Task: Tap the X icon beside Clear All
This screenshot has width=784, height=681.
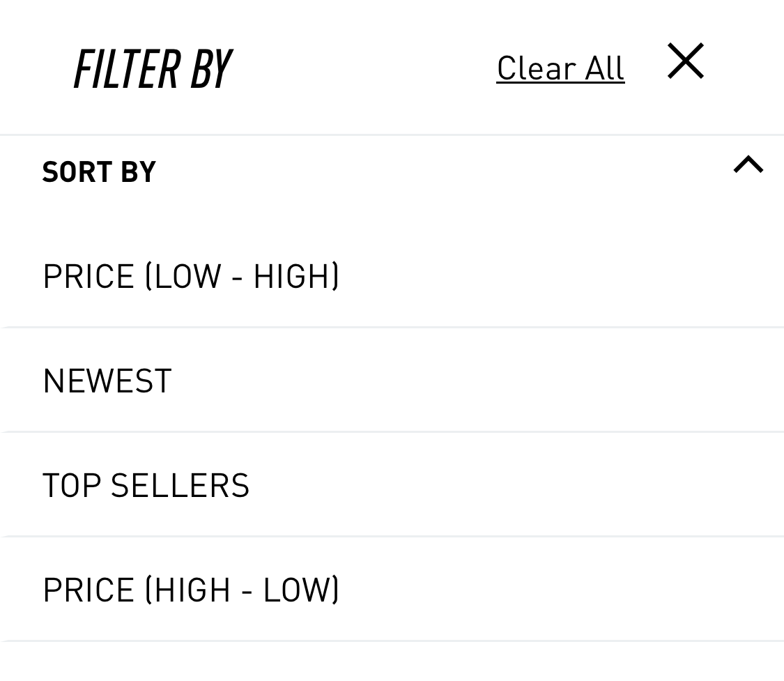Action: coord(686,61)
